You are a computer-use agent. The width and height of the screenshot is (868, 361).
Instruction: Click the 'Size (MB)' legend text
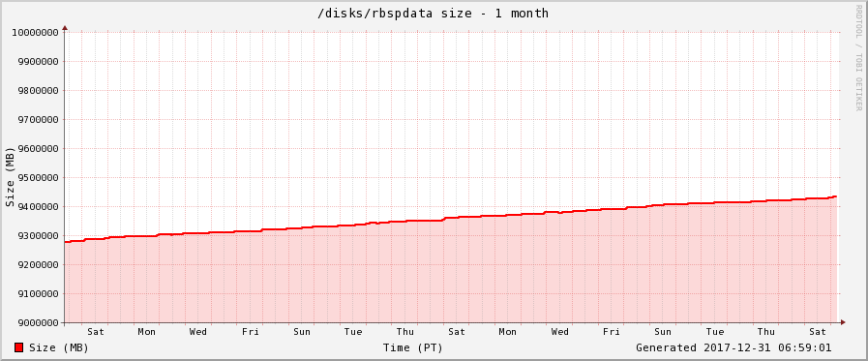[59, 347]
